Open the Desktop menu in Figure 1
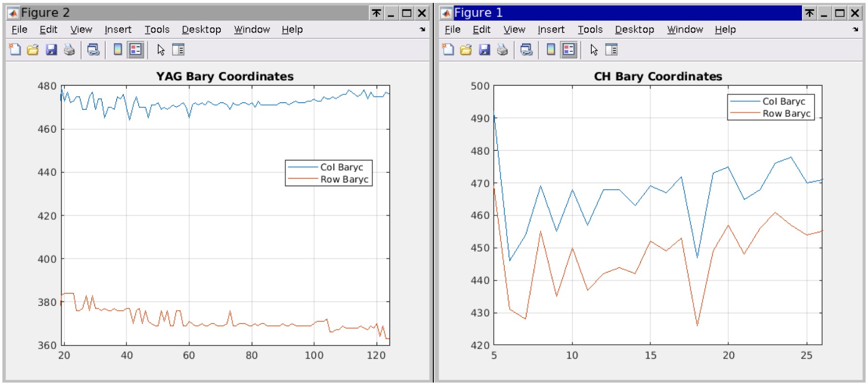The width and height of the screenshot is (868, 384). coord(634,30)
